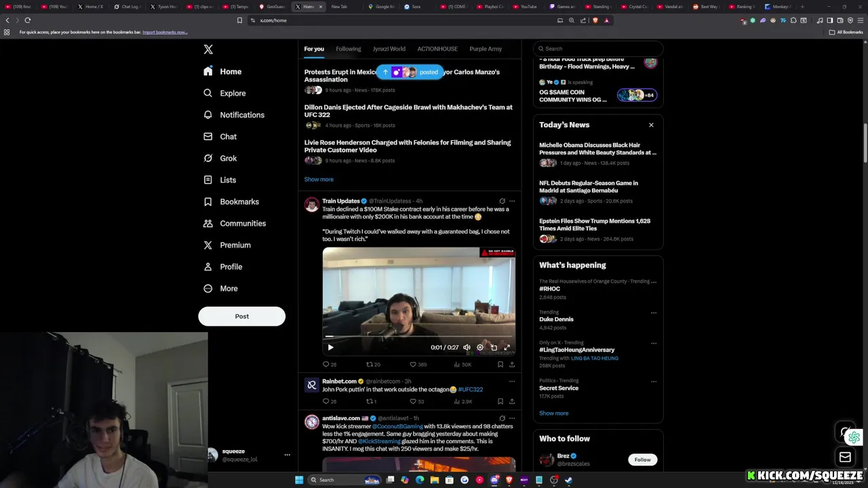This screenshot has height=488, width=868.
Task: Open Steam from the taskbar
Action: coord(569,480)
